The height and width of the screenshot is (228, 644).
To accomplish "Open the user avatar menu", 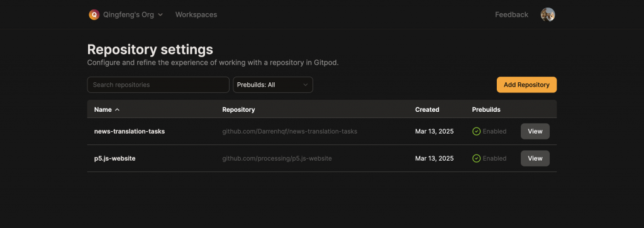I will (x=548, y=15).
